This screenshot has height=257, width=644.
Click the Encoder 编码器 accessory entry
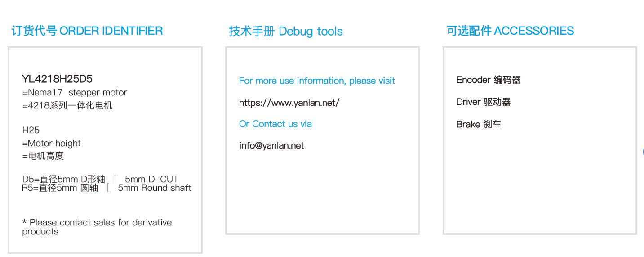pyautogui.click(x=488, y=80)
